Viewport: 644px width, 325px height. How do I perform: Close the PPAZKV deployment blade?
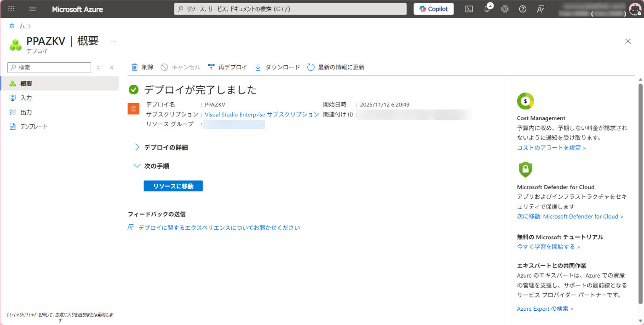628,41
